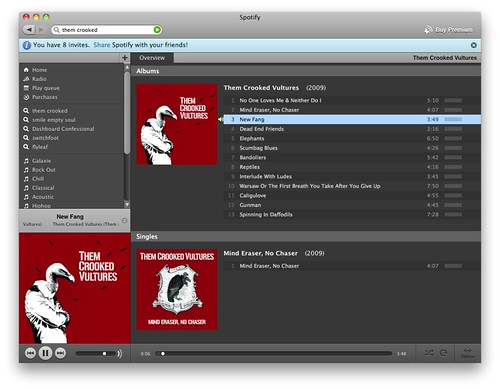Toggle shuffle playback
The width and height of the screenshot is (500, 389).
pos(429,353)
